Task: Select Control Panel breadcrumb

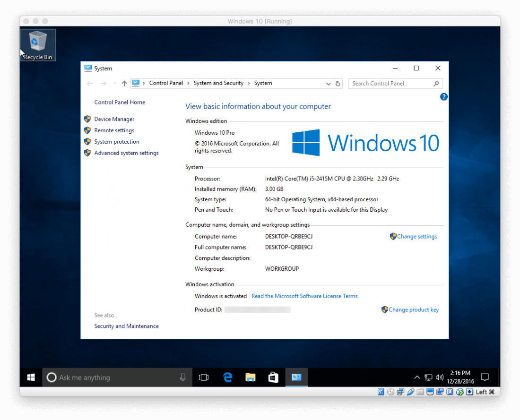Action: 166,83
